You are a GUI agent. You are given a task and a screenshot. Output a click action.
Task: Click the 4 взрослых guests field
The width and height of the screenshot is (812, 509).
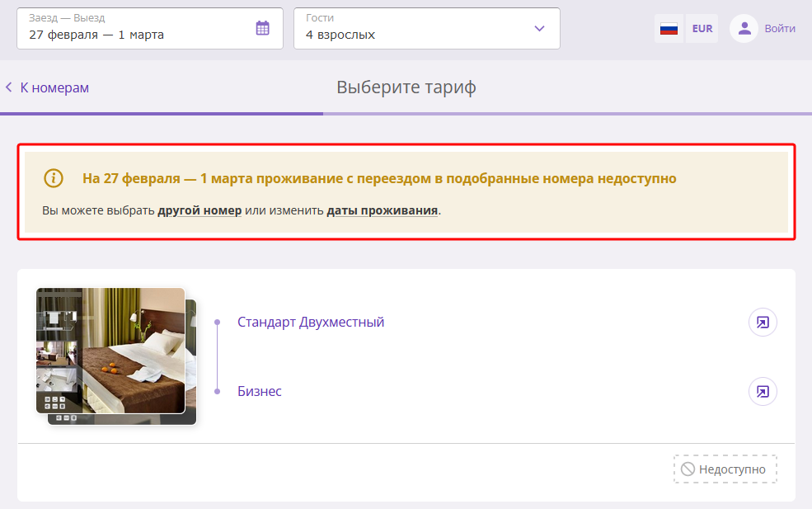click(427, 29)
